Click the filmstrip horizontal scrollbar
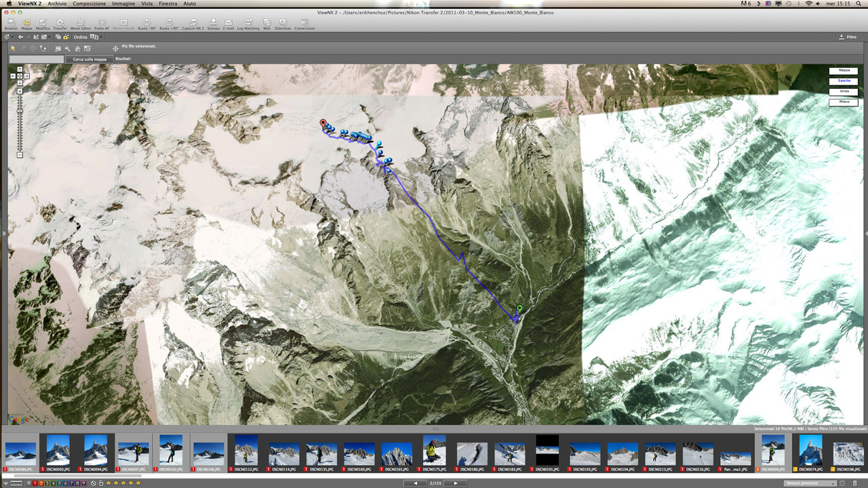868x488 pixels. pos(77,476)
